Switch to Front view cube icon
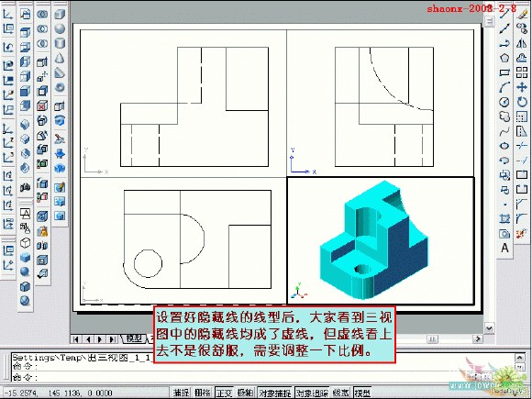 point(25,91)
